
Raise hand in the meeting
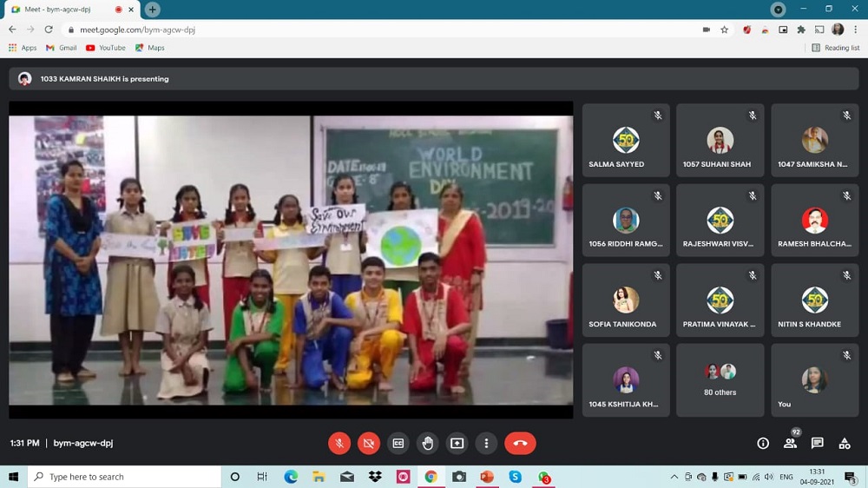click(x=428, y=443)
